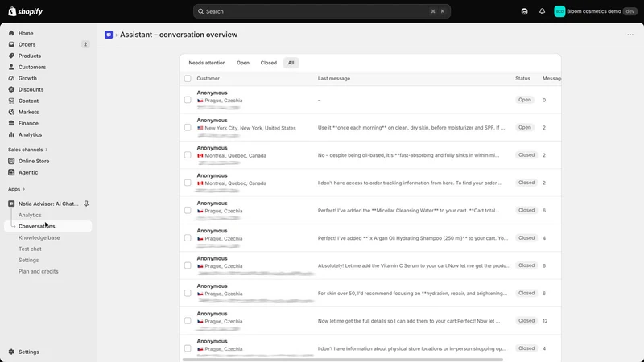Screen dimensions: 644x362
Task: Open the Orders page link
Action: click(x=27, y=44)
